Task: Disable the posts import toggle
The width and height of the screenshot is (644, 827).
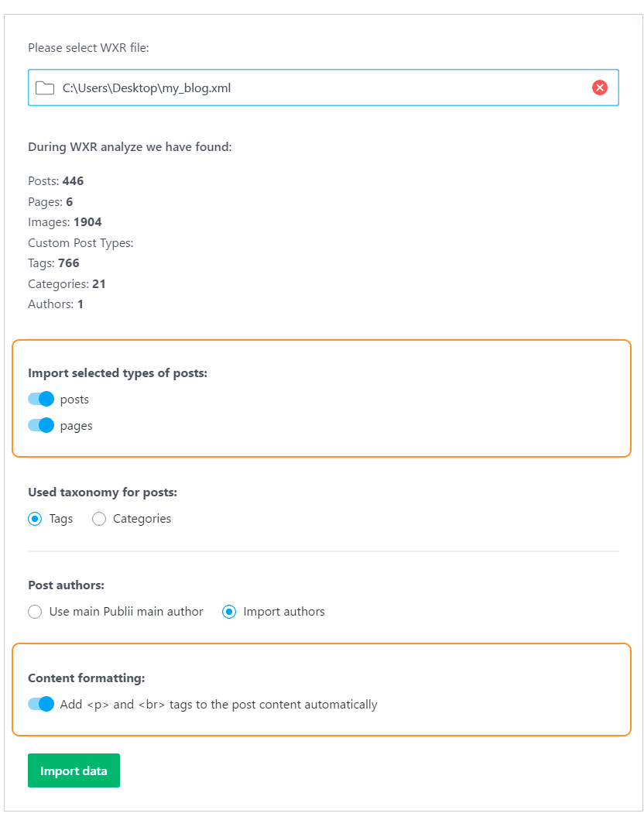Action: coord(40,399)
